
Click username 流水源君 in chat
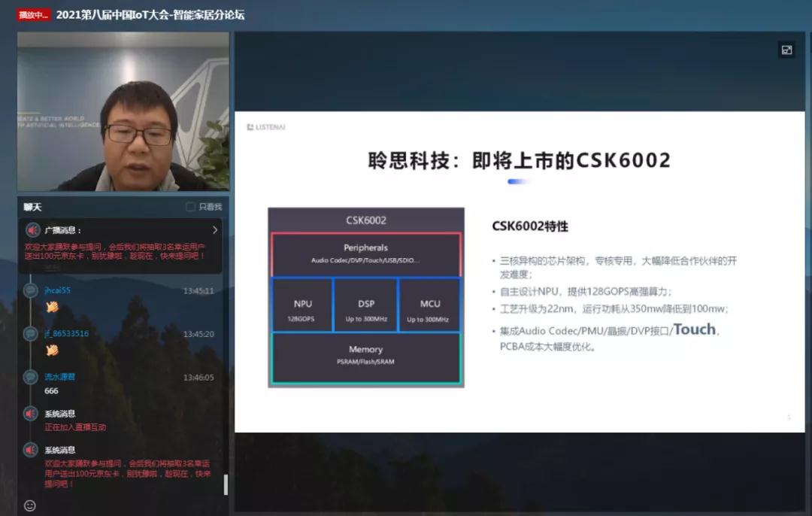click(x=60, y=377)
